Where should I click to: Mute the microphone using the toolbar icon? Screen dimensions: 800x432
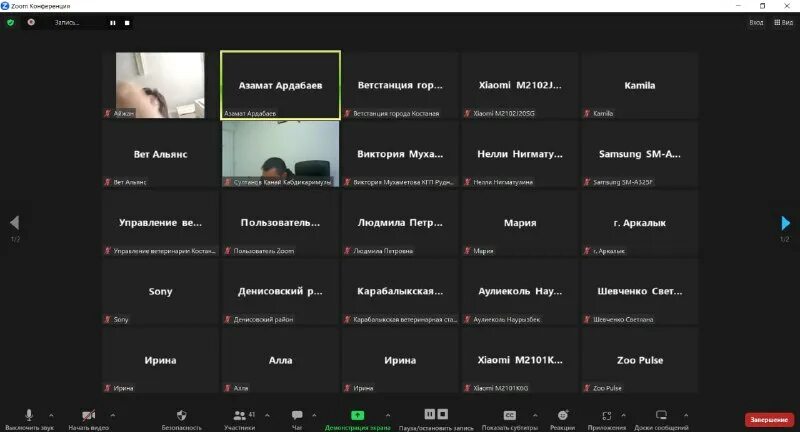pos(29,415)
